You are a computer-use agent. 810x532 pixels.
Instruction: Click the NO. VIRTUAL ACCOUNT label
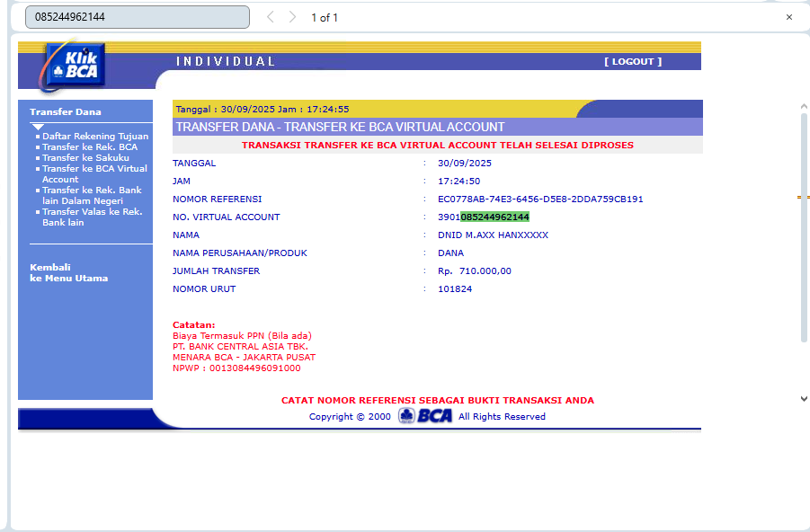[x=227, y=217]
